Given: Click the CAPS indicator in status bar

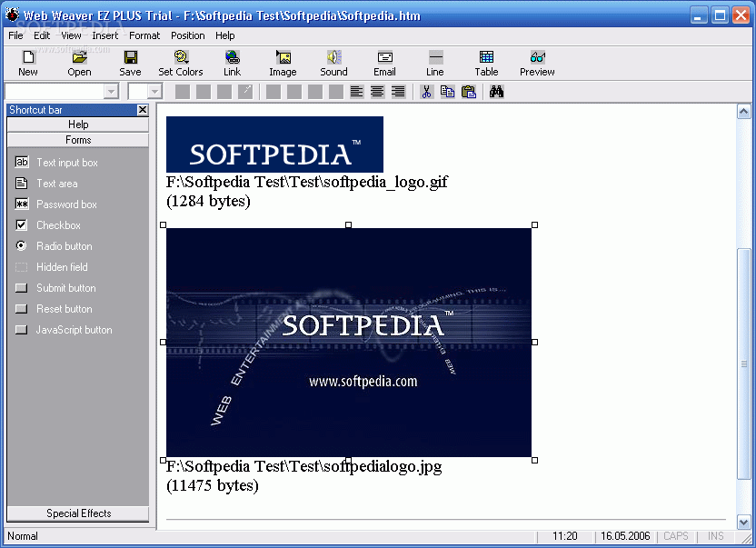Looking at the screenshot, I should [676, 536].
